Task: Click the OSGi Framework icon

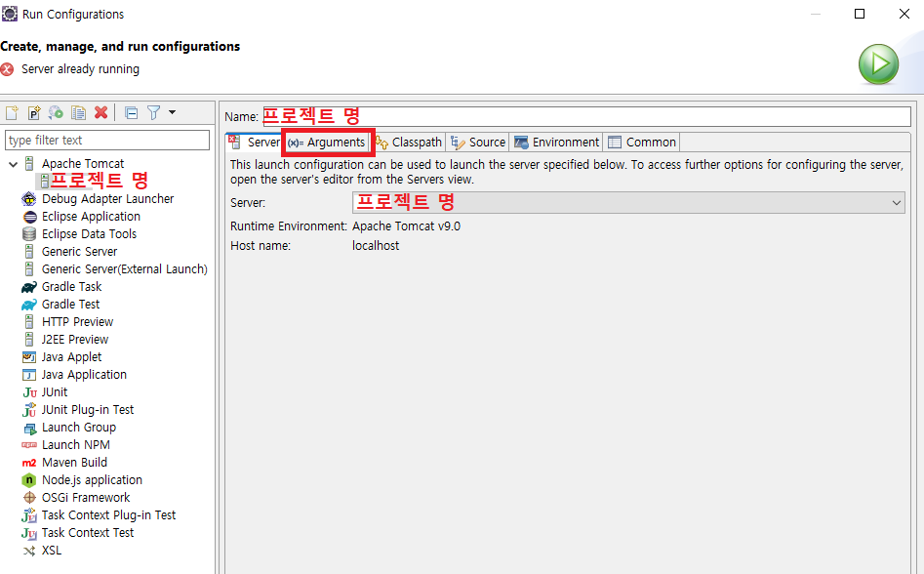Action: tap(29, 498)
